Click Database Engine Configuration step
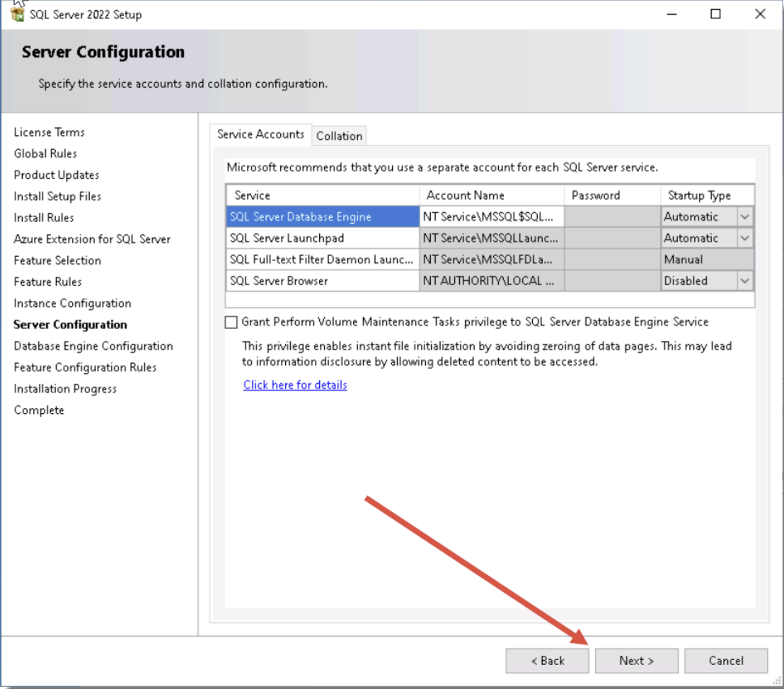 [x=93, y=346]
